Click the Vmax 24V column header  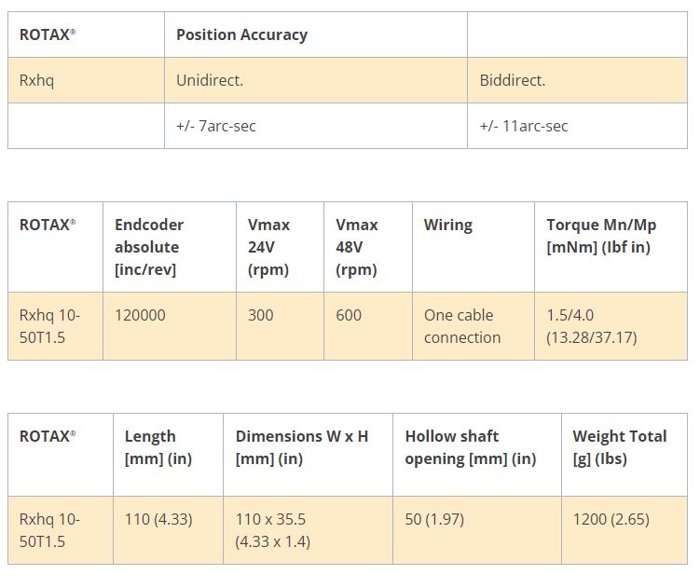click(268, 247)
